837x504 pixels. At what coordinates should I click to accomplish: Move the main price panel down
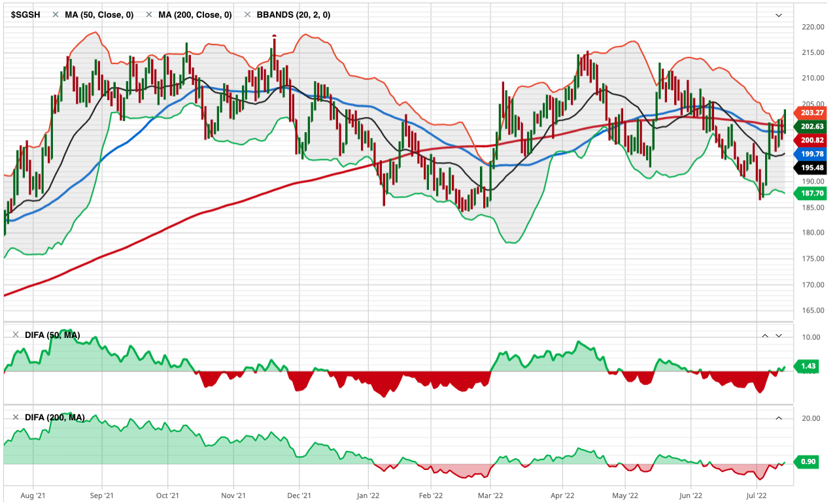click(778, 15)
